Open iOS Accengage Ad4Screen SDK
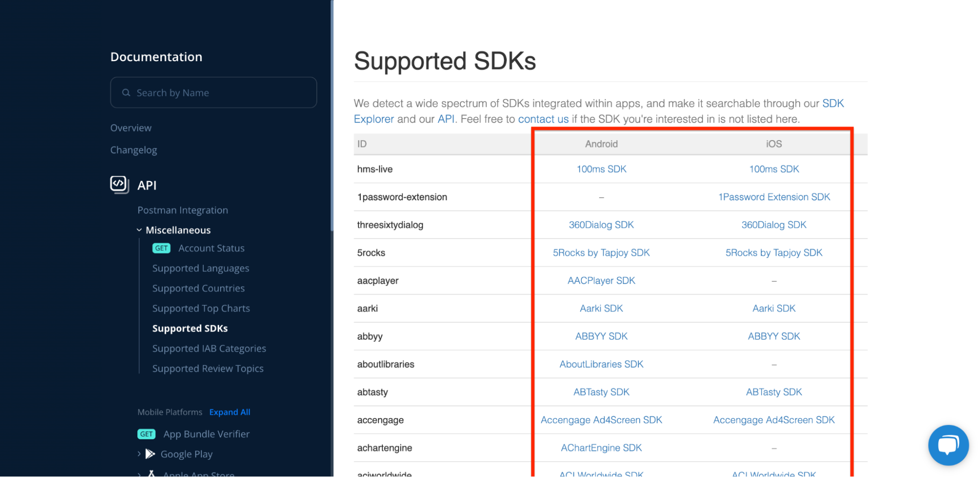 [x=774, y=420]
